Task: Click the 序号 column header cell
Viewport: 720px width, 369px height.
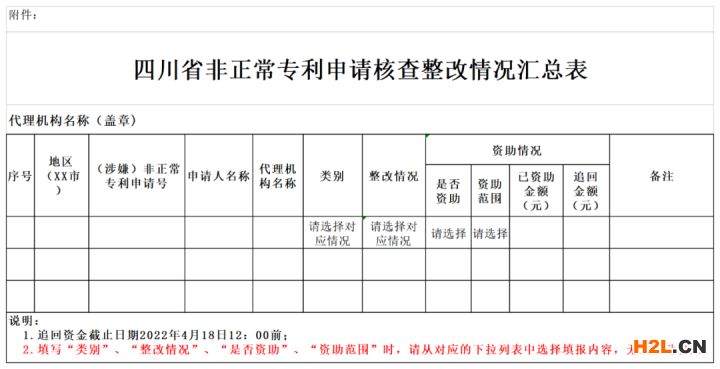Action: tap(21, 175)
